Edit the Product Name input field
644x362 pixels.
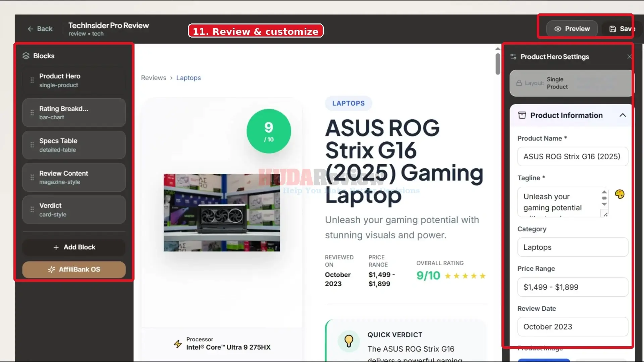click(x=573, y=157)
